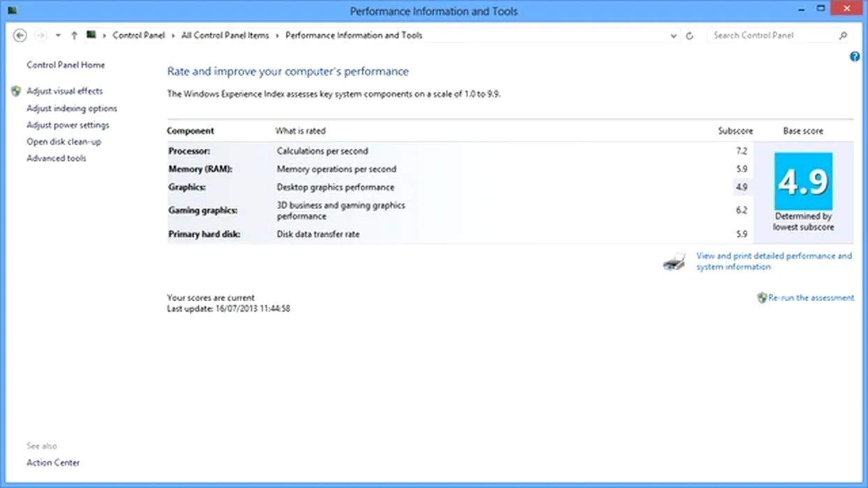868x488 pixels.
Task: Expand chevron after Control Panel breadcrumb
Action: 173,36
